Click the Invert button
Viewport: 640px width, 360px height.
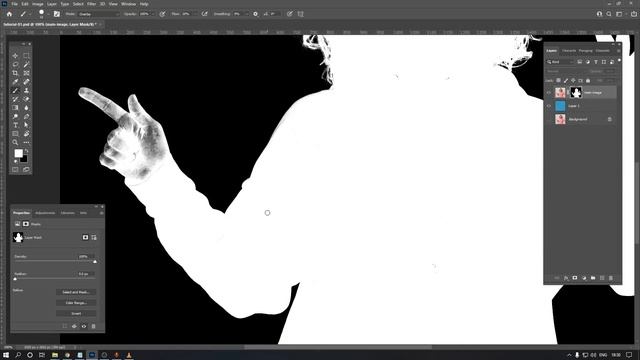point(76,313)
